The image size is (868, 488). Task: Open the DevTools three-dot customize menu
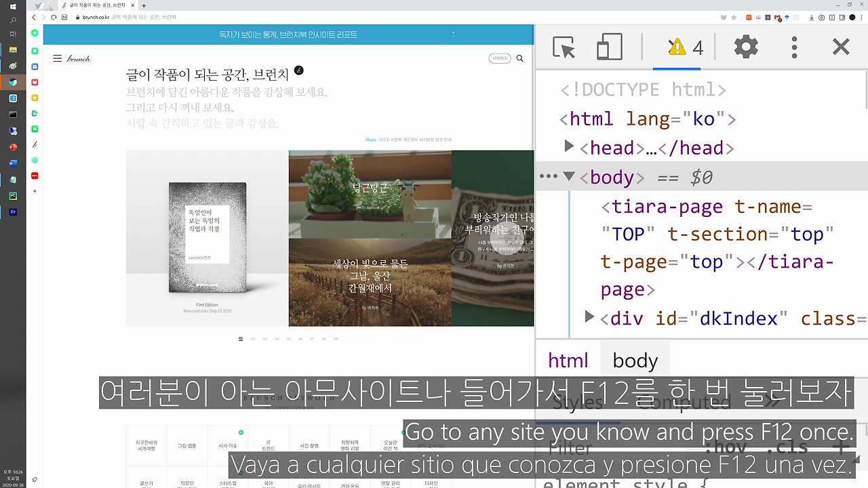tap(793, 47)
